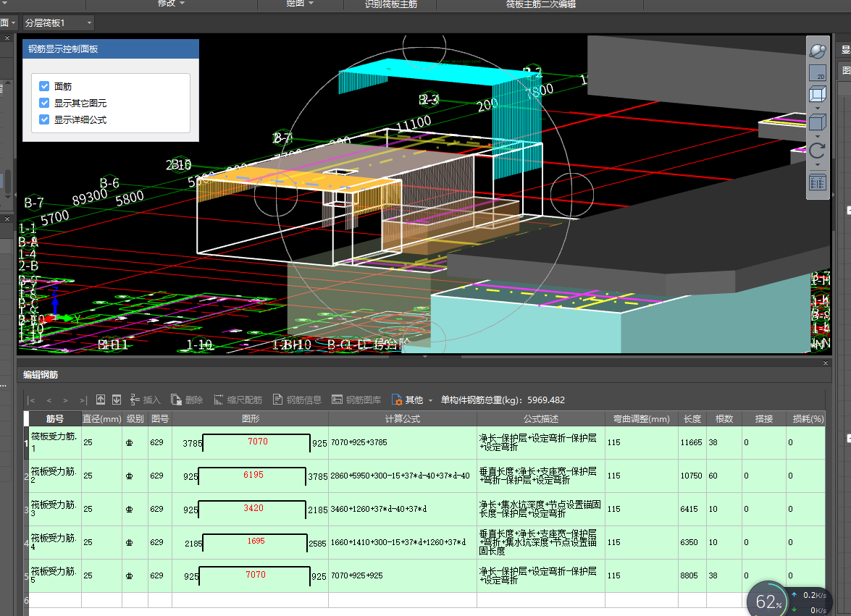
Task: Open 钢筋图库 rebar library
Action: (x=356, y=400)
